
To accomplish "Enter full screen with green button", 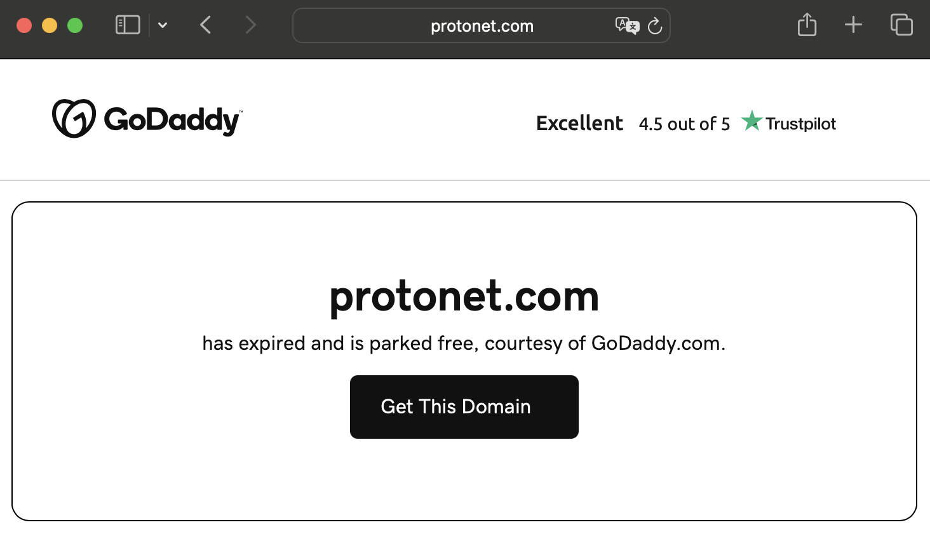I will 75,25.
